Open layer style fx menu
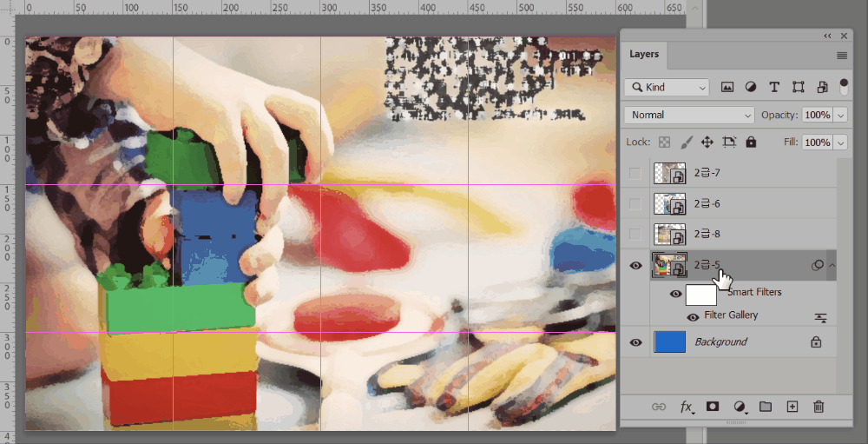This screenshot has height=444, width=868. [x=687, y=408]
